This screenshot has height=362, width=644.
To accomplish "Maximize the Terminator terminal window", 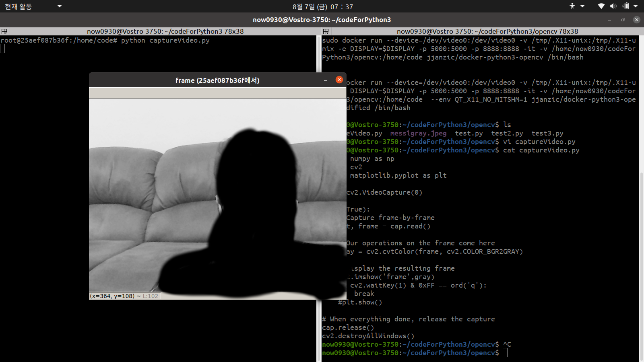I will 623,20.
